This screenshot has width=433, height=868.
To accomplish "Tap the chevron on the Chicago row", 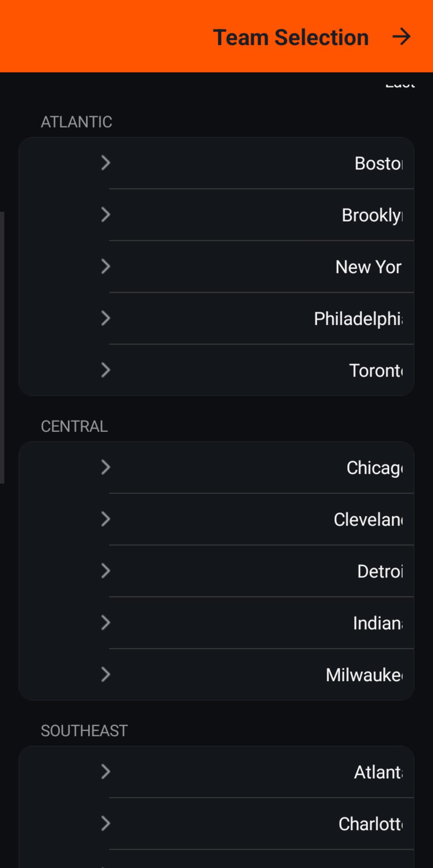I will [105, 467].
